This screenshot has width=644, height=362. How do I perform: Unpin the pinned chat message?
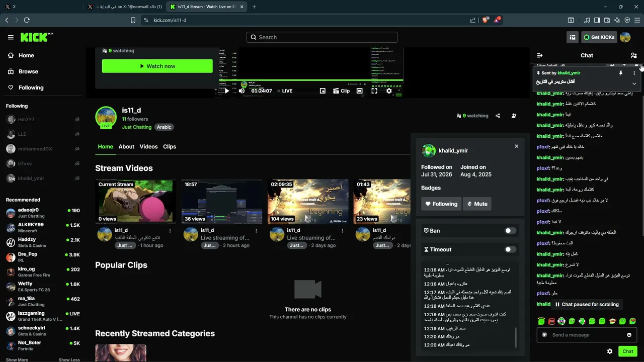click(x=620, y=73)
